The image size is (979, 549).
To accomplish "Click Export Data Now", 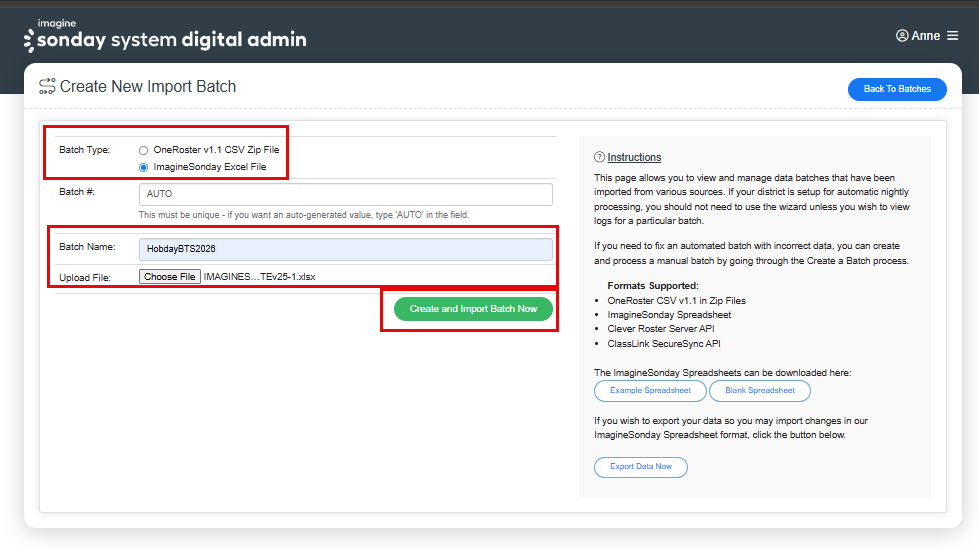I will [x=641, y=467].
